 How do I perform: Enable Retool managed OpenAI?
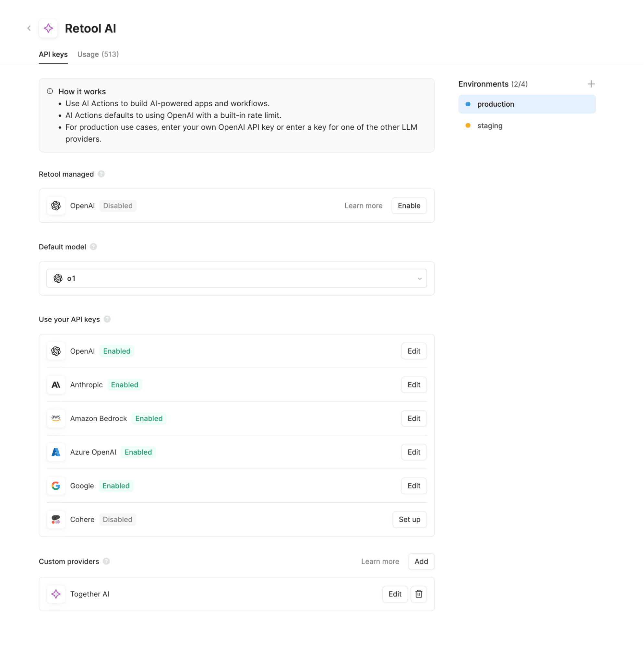click(x=409, y=206)
